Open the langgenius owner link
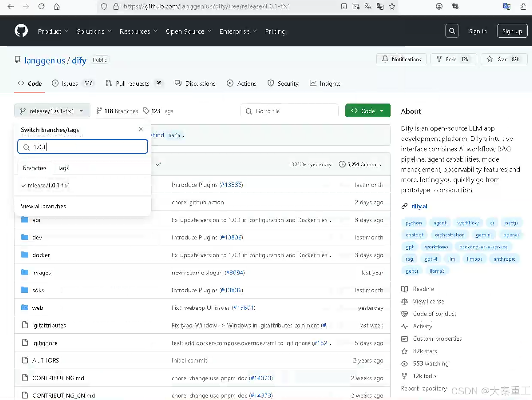The height and width of the screenshot is (400, 532). click(x=45, y=60)
